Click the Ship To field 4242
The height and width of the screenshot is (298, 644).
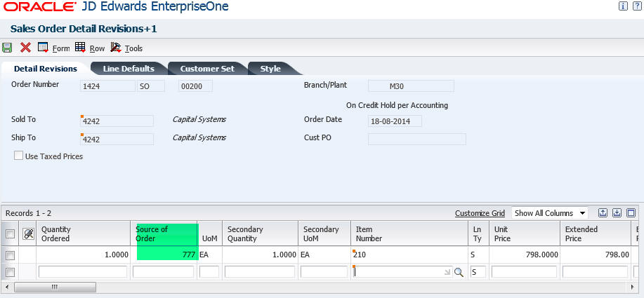117,139
